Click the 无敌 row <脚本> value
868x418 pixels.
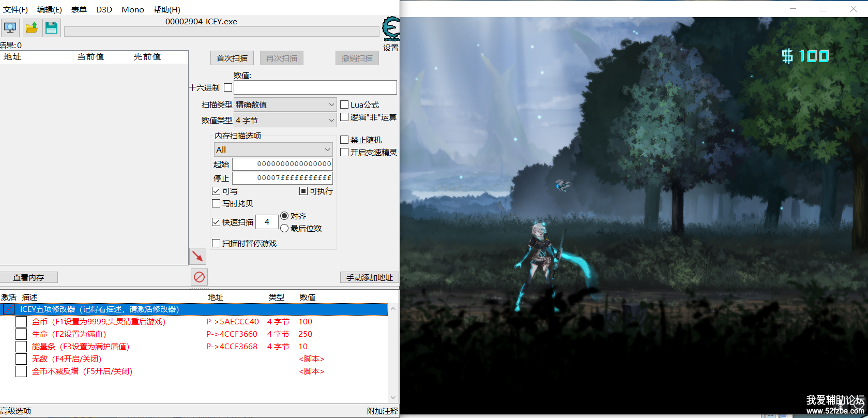point(312,359)
